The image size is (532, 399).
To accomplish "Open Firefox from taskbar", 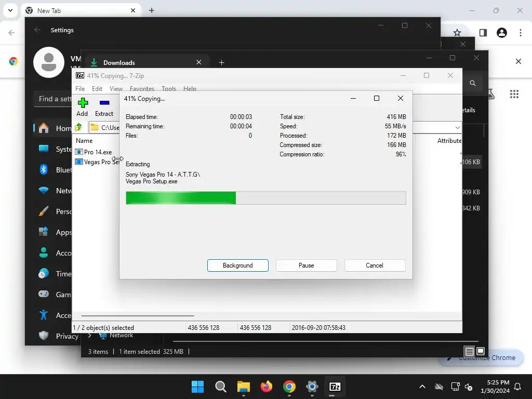I will pos(267,387).
